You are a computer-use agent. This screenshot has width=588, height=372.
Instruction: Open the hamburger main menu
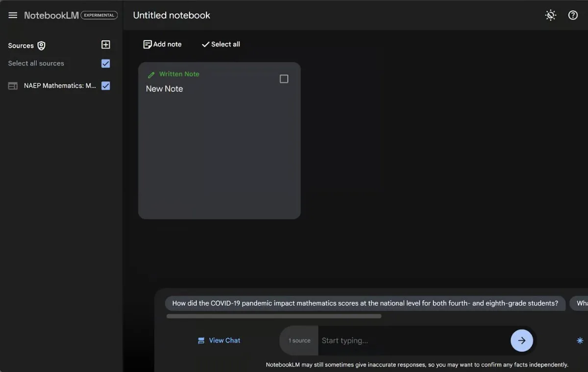[13, 15]
